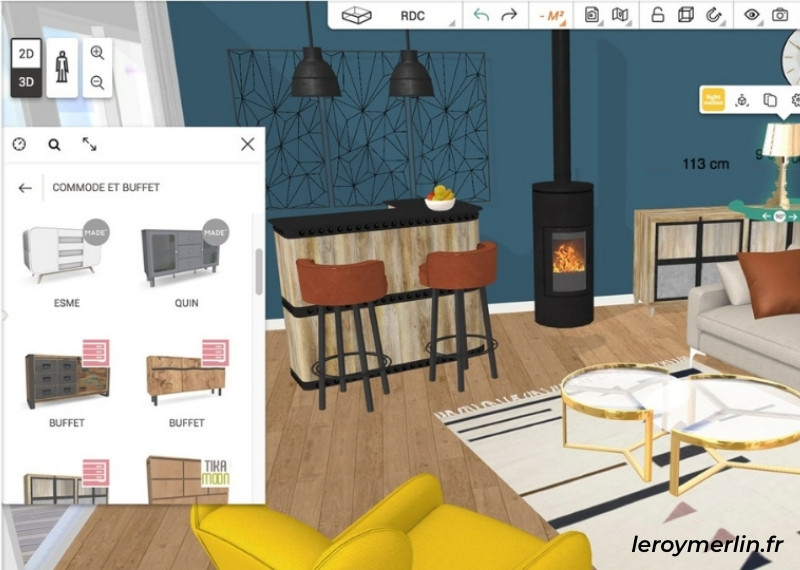The image size is (800, 570).
Task: Zoom out with the minus magnifier
Action: (x=97, y=82)
